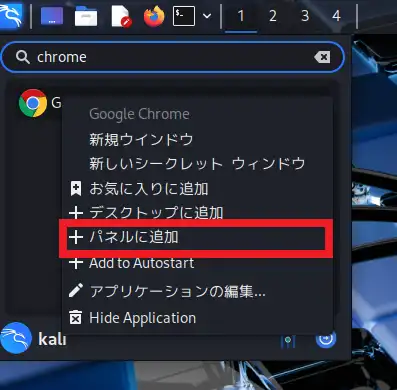Launch the text editor panel icon
397x390 pixels.
click(x=121, y=16)
